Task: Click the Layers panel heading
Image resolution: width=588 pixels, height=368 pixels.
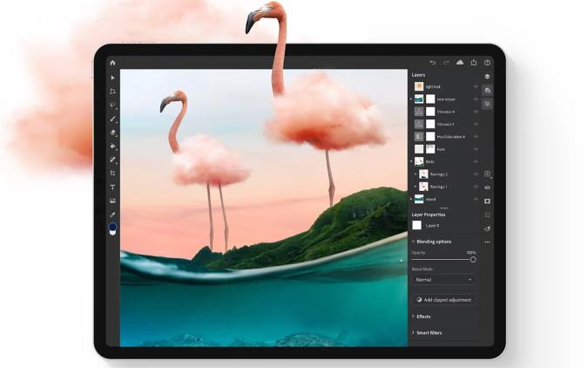Action: click(418, 75)
